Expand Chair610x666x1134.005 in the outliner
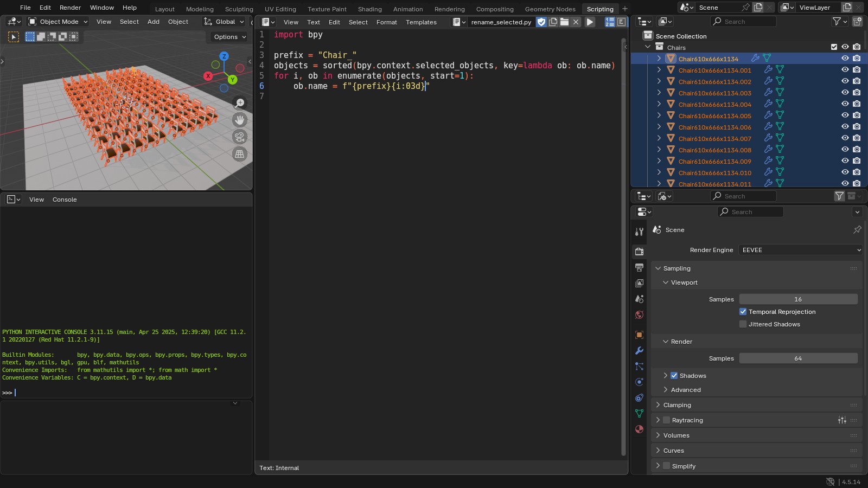This screenshot has width=868, height=488. coord(659,115)
